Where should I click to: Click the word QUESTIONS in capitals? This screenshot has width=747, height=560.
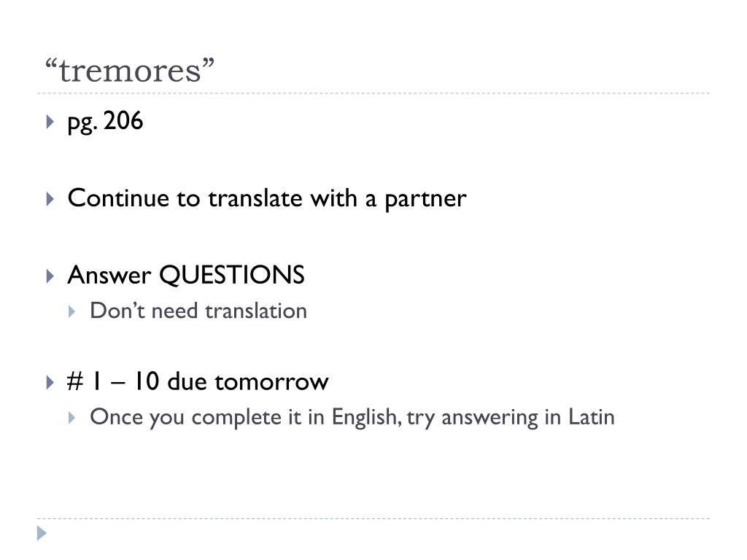[x=231, y=275]
